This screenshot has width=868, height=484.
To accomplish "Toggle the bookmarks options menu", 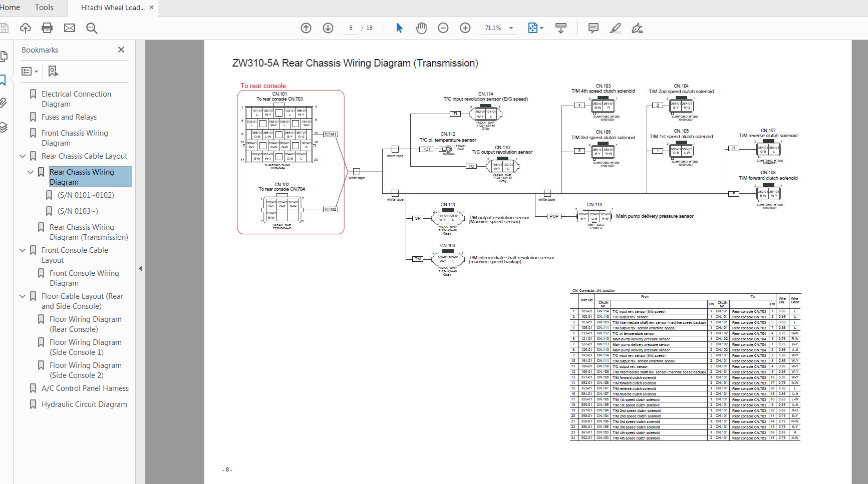I will point(30,71).
